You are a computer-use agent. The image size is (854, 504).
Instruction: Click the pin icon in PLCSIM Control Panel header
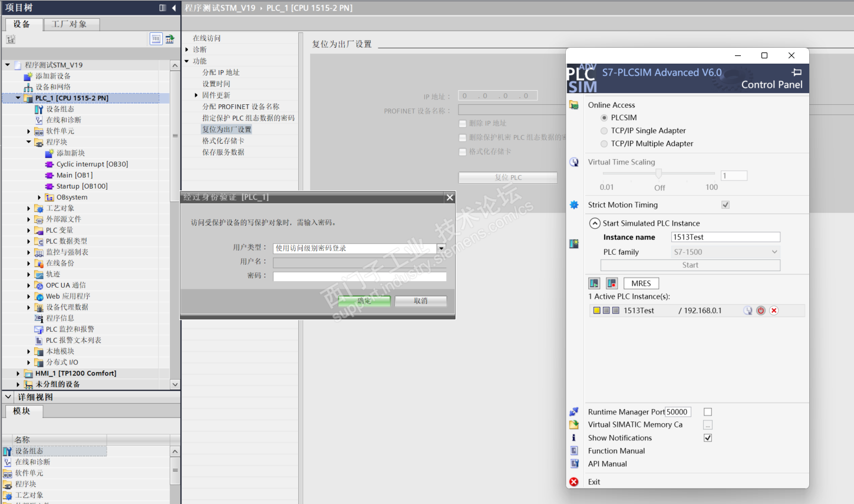coord(797,72)
